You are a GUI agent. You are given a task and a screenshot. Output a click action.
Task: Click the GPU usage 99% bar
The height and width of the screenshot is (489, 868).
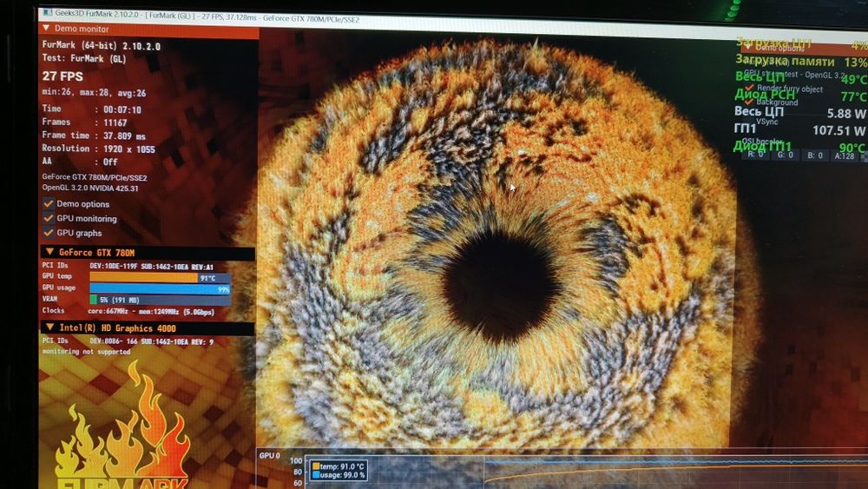coord(160,288)
